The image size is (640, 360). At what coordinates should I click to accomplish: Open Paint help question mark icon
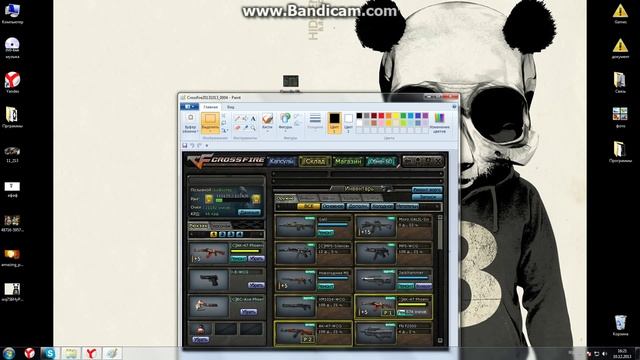point(454,107)
